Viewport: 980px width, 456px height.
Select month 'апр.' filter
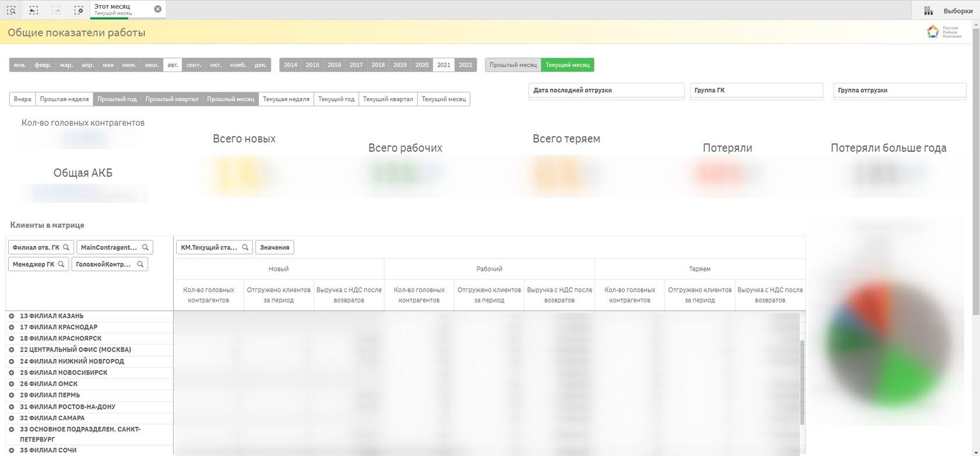point(87,65)
